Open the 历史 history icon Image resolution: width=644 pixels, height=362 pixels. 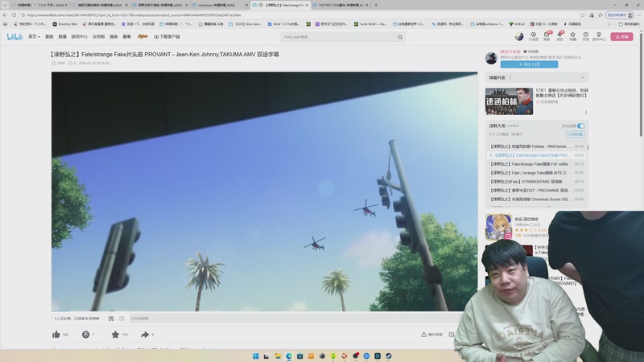(x=586, y=36)
